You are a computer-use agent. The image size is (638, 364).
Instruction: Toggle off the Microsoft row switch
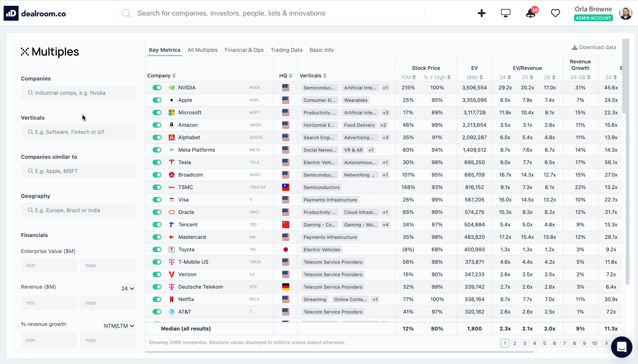[157, 113]
